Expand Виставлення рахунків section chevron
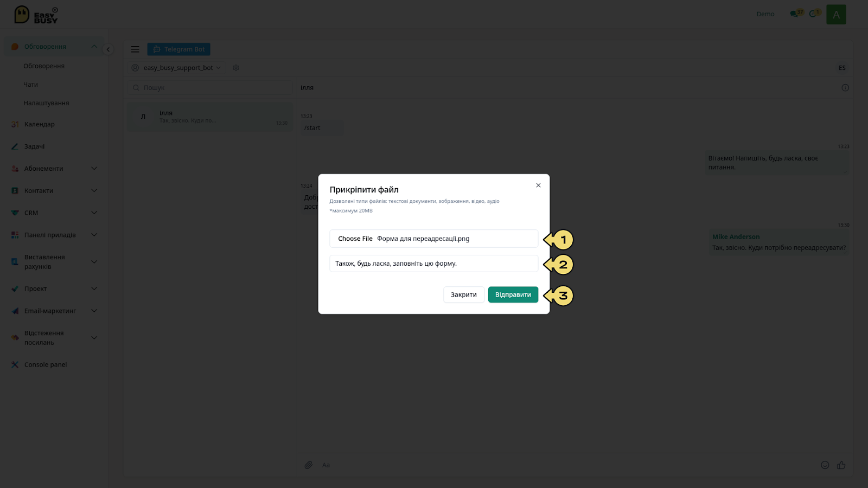This screenshot has height=488, width=868. [94, 262]
